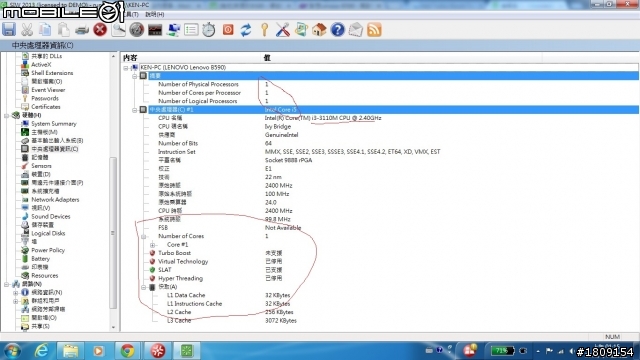The height and width of the screenshot is (360, 640).
Task: Select Certificates in the tree
Action: point(46,107)
